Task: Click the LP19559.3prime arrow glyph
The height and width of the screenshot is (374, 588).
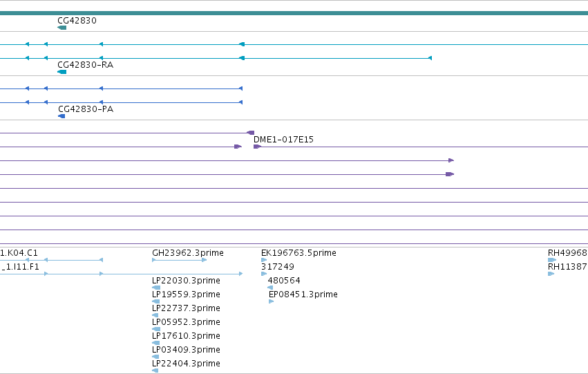Action: [x=155, y=301]
